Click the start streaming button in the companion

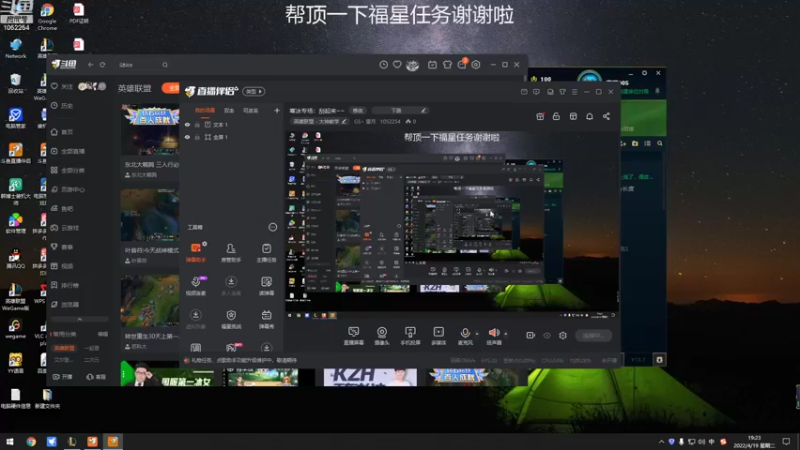pos(593,335)
